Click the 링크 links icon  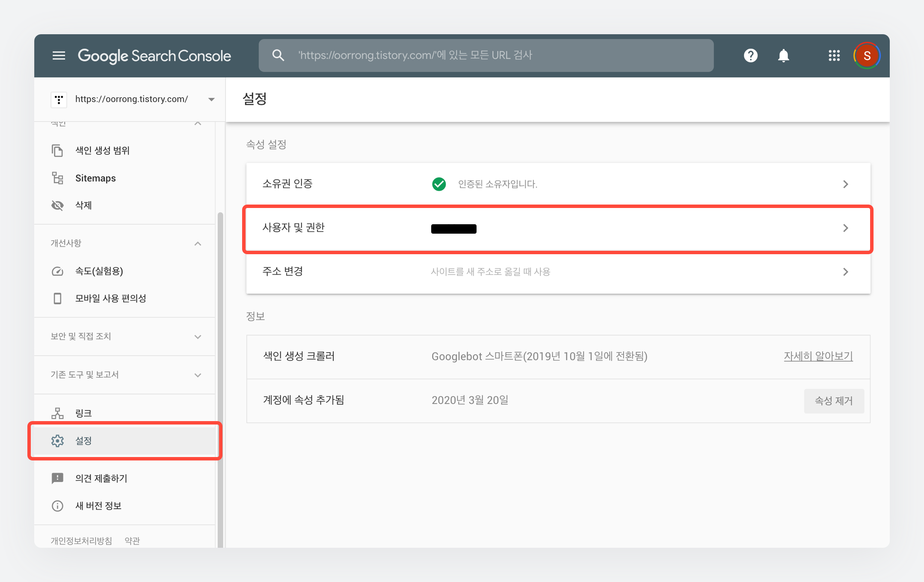(x=58, y=413)
